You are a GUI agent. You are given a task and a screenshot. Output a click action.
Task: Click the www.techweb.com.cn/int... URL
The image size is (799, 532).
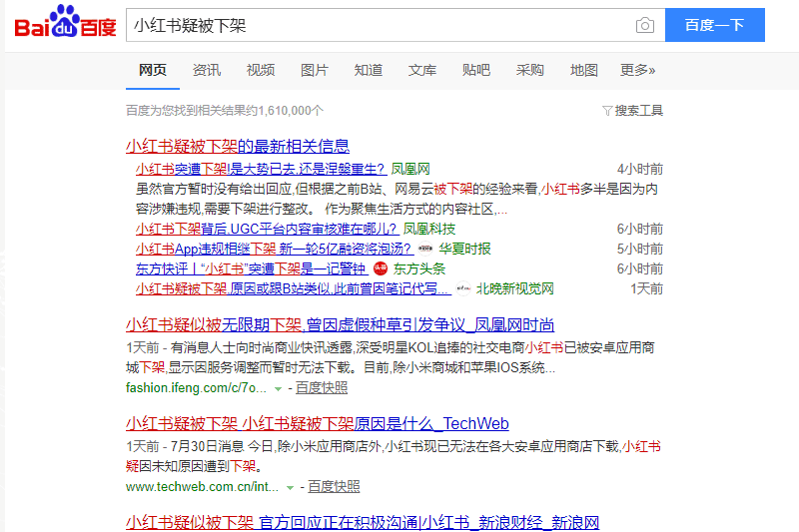(x=203, y=487)
